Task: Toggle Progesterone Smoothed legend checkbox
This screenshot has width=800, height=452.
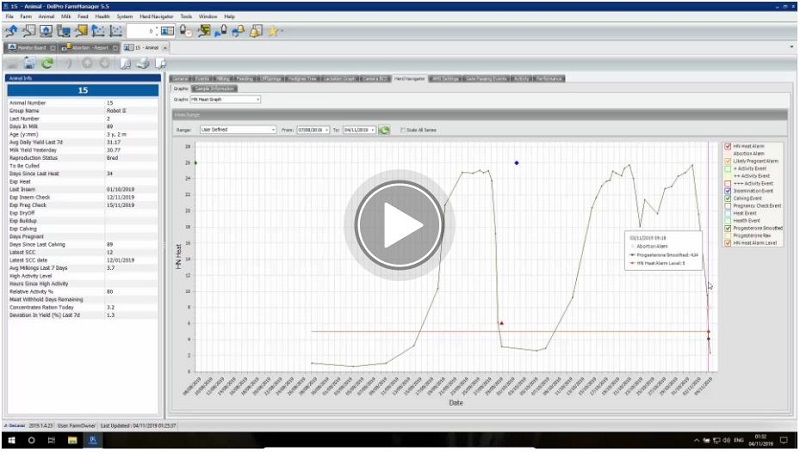Action: [727, 229]
